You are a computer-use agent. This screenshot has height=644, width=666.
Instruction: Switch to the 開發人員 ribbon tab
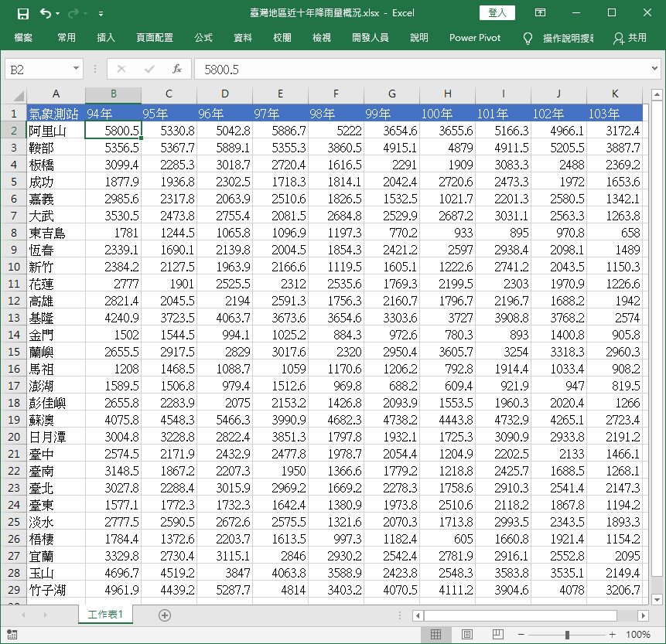pos(371,38)
